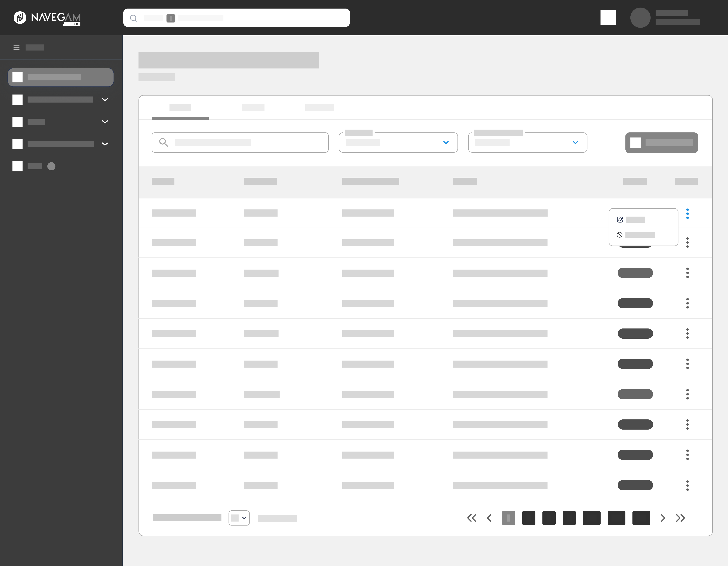Open the sidebar hamburger menu
The height and width of the screenshot is (566, 728).
(16, 47)
